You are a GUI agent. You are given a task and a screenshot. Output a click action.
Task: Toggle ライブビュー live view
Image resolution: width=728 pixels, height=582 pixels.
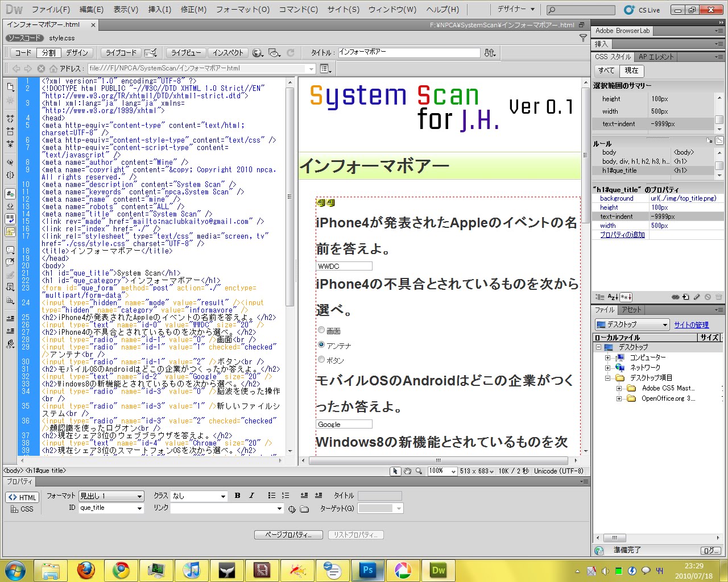187,52
